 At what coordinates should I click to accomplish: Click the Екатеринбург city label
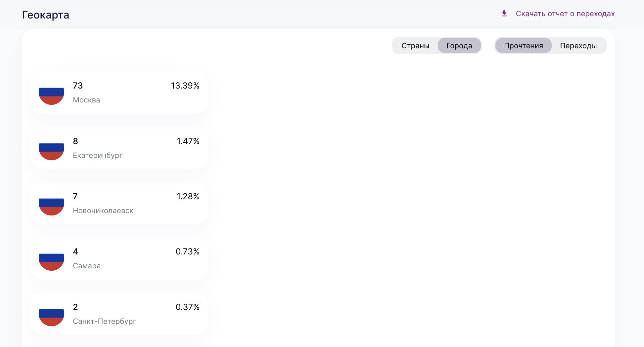[x=98, y=155]
